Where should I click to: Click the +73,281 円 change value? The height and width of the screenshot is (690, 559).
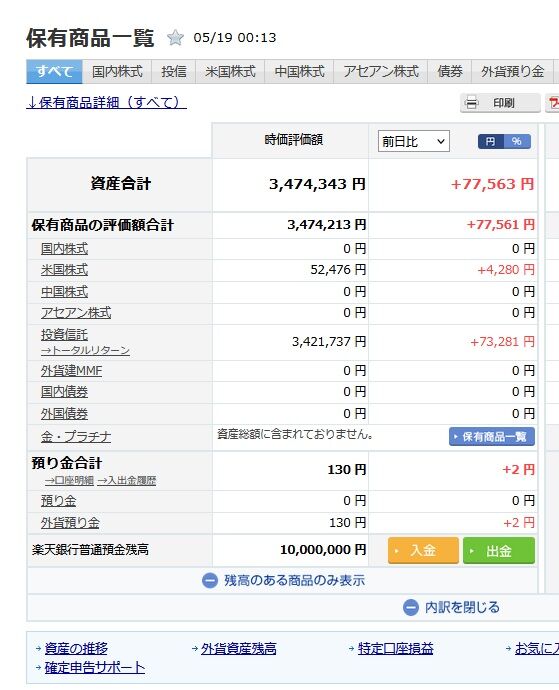pyautogui.click(x=502, y=342)
